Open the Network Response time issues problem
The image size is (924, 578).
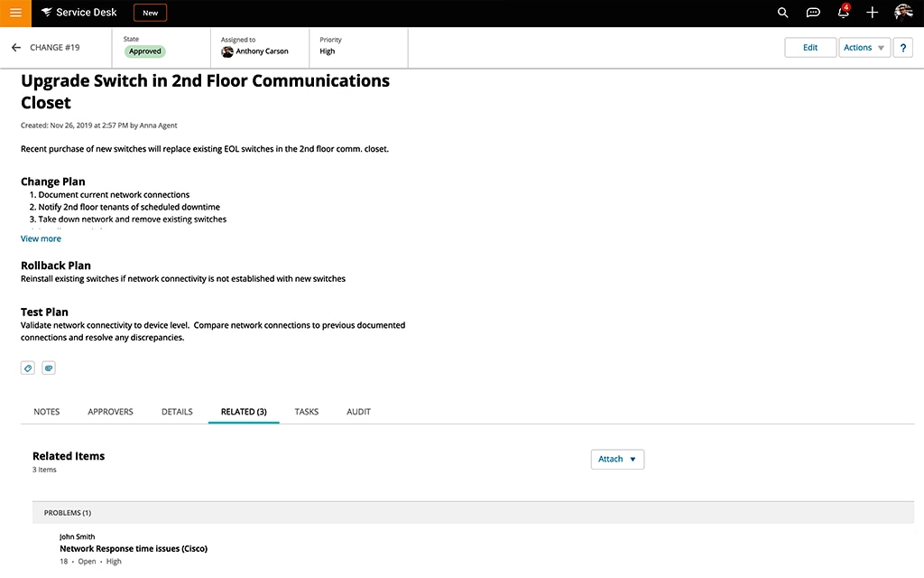[133, 548]
